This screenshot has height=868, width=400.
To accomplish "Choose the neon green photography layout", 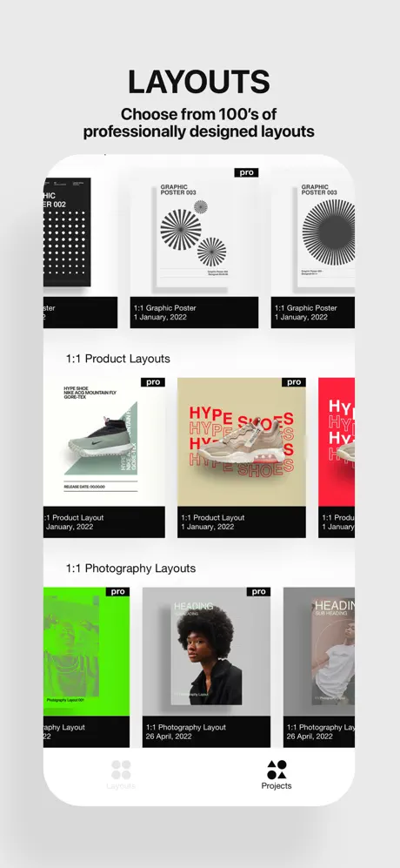I will [x=86, y=651].
